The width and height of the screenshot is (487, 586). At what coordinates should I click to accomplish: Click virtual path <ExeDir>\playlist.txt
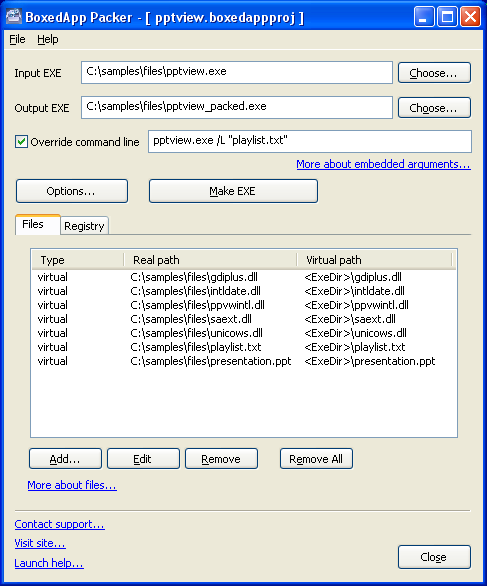[x=355, y=347]
